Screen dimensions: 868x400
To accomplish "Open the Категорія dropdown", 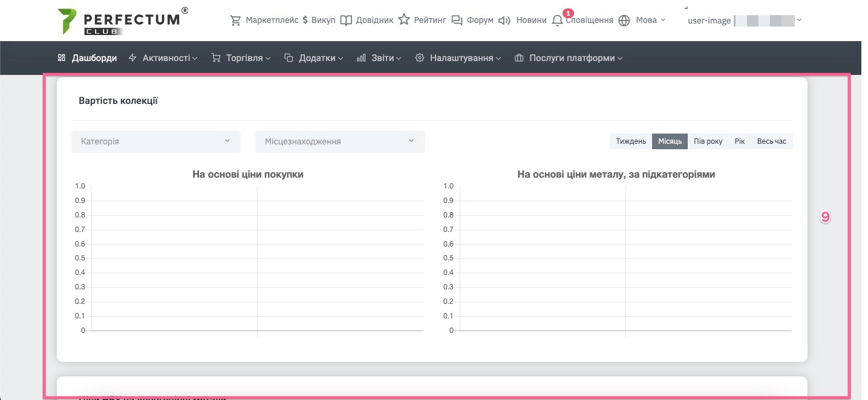I will pos(156,141).
